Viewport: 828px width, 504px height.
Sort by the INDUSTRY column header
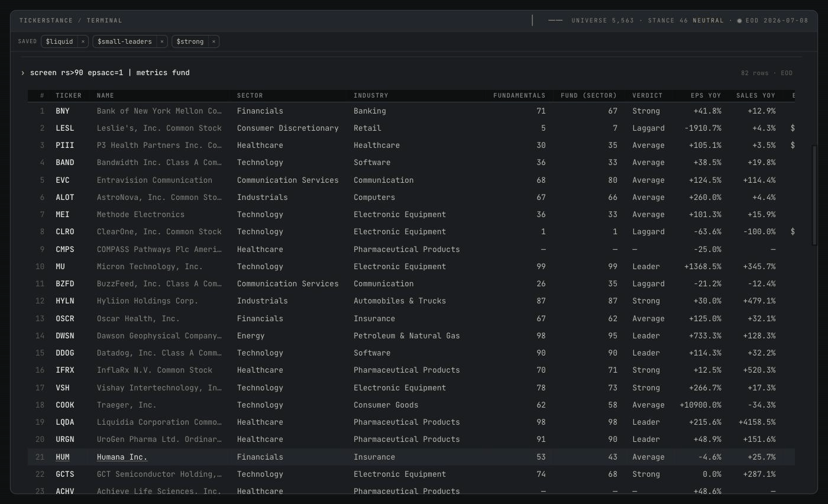371,95
